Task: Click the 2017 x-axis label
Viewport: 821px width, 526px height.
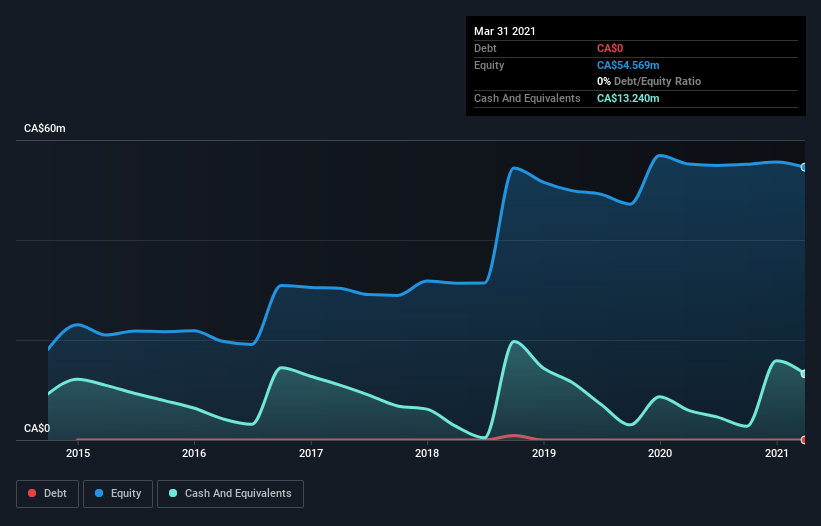Action: [x=311, y=453]
